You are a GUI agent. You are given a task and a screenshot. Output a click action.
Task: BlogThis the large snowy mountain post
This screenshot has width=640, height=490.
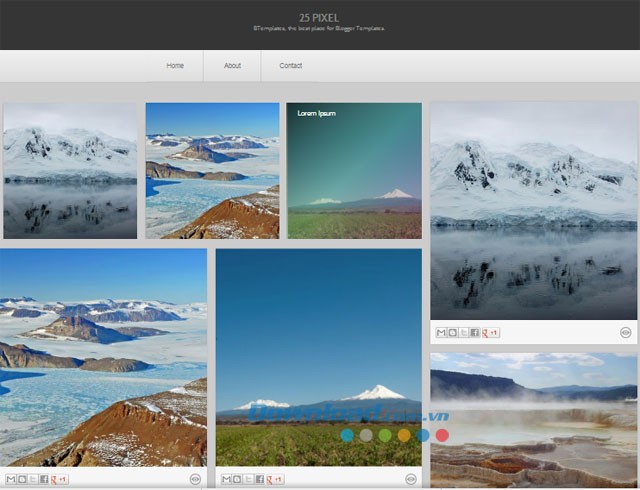point(452,332)
